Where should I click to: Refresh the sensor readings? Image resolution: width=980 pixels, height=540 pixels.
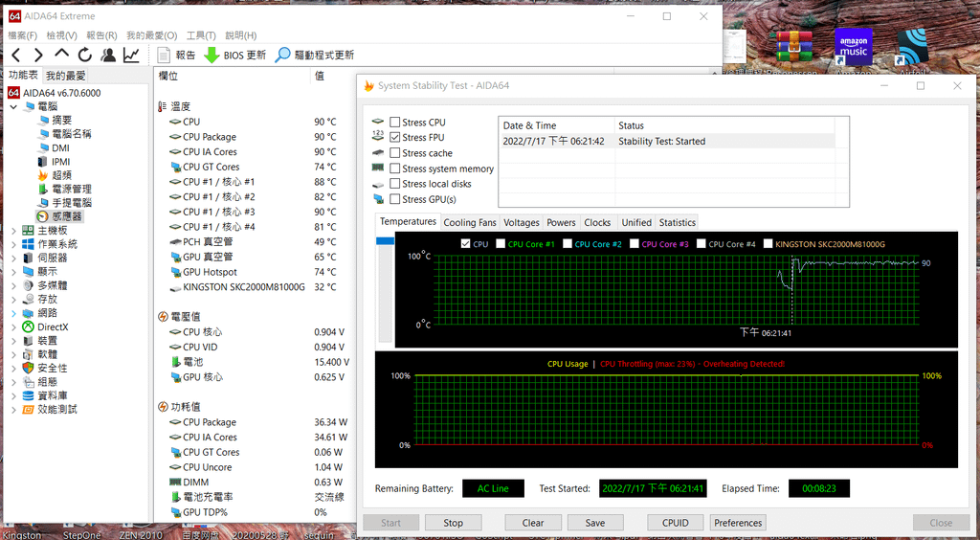coord(85,55)
